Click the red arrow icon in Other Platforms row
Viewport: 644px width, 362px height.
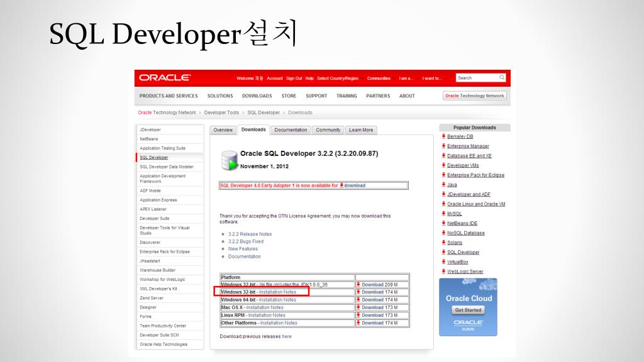pyautogui.click(x=358, y=323)
